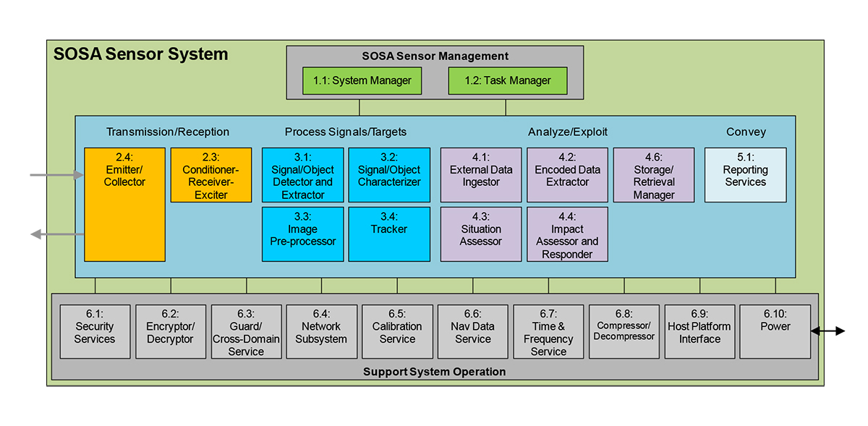The width and height of the screenshot is (868, 426).
Task: Switch to the Transmission/Reception section
Action: [168, 132]
